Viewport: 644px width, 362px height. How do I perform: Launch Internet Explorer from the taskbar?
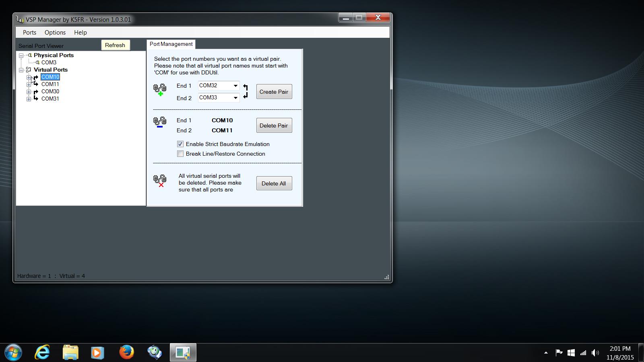click(42, 353)
